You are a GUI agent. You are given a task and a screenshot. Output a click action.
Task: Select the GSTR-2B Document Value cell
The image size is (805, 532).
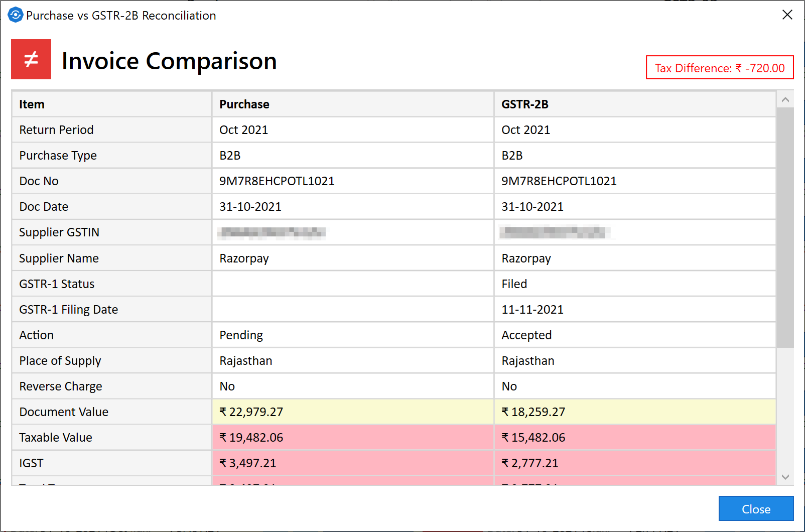[634, 412]
